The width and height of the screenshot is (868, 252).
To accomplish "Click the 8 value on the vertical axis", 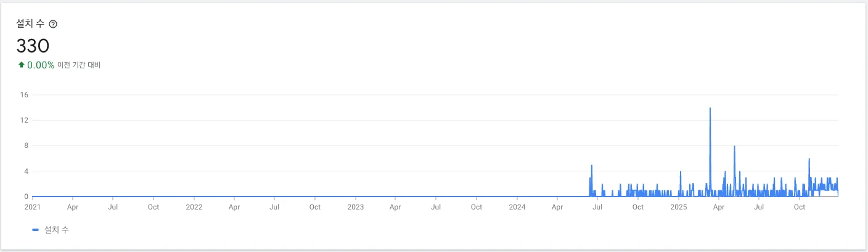I will point(27,145).
